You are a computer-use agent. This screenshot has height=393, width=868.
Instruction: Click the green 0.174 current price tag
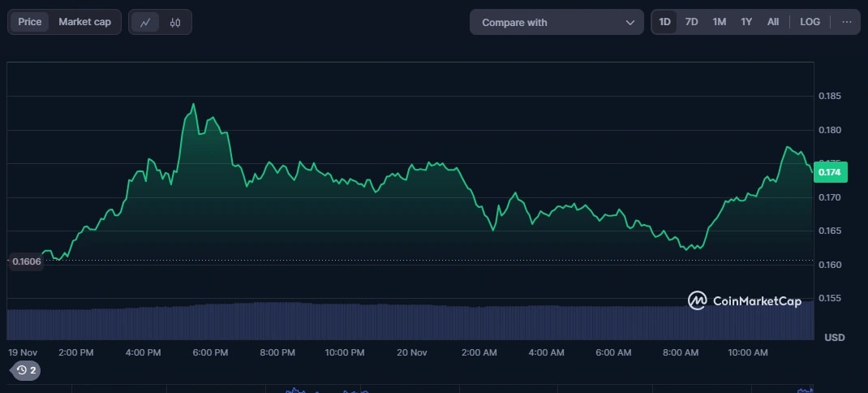point(830,172)
